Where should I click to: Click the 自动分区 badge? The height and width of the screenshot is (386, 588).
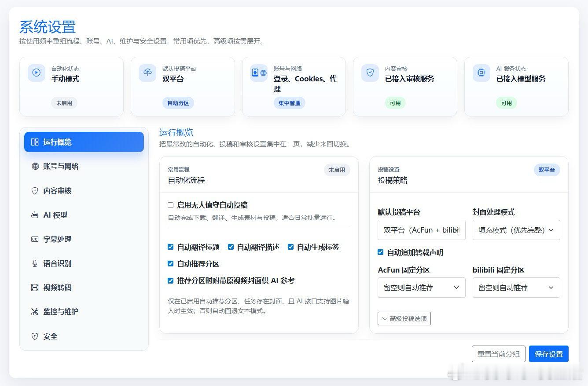coord(178,103)
